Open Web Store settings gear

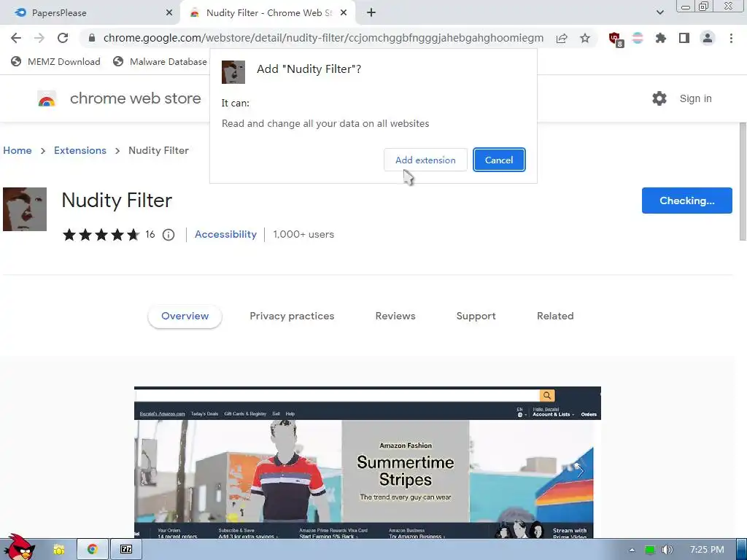tap(659, 98)
